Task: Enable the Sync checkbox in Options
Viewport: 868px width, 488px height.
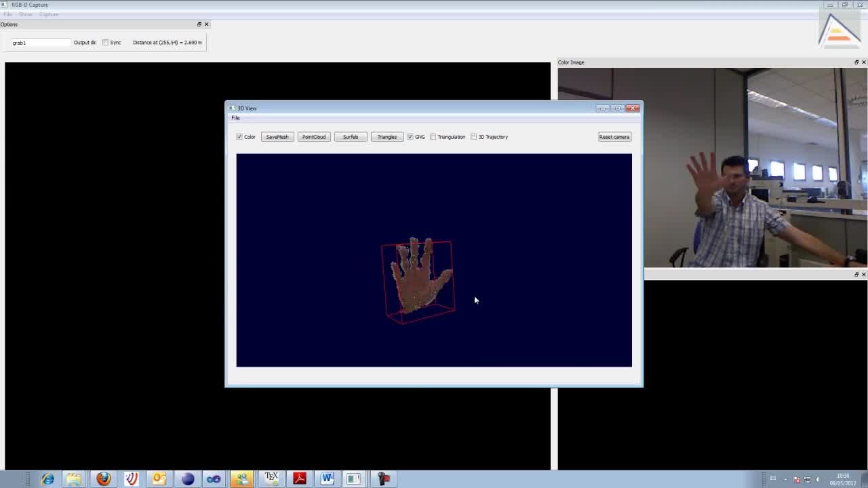Action: pyautogui.click(x=106, y=43)
